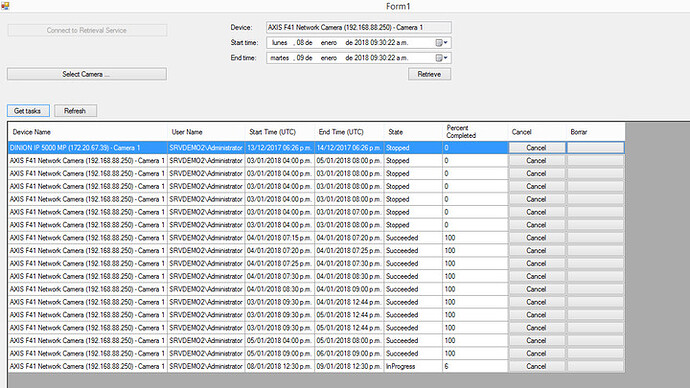Open the End time calendar dropdown
This screenshot has height=388, width=690.
tap(441, 58)
